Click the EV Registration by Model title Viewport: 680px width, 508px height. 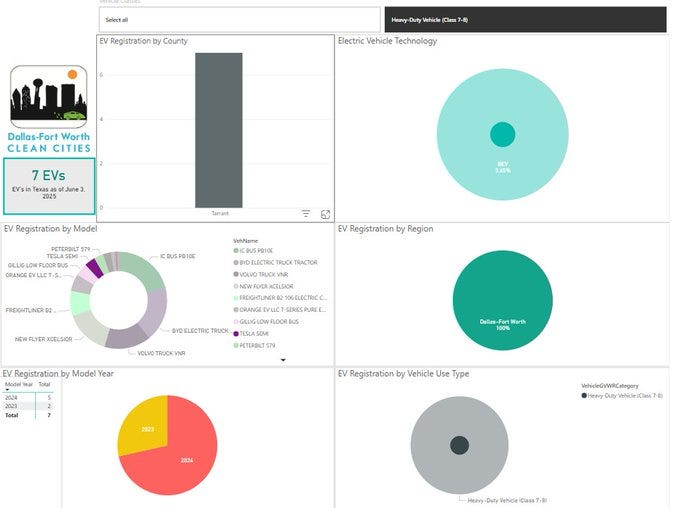point(51,229)
